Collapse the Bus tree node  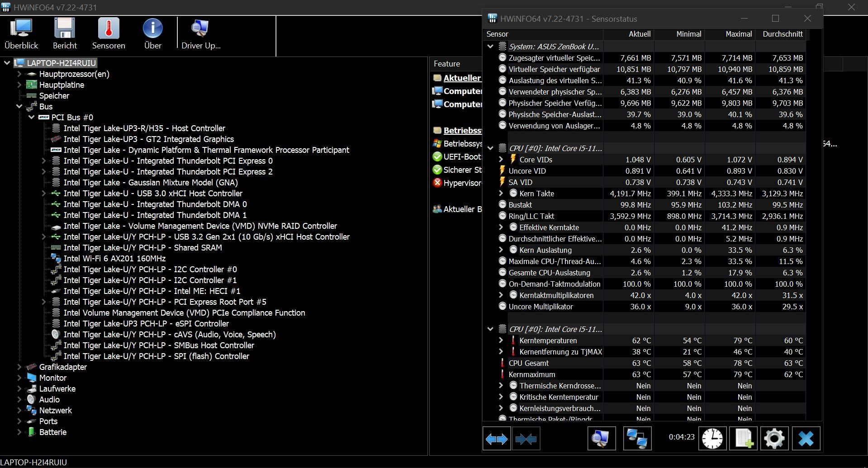pos(19,106)
